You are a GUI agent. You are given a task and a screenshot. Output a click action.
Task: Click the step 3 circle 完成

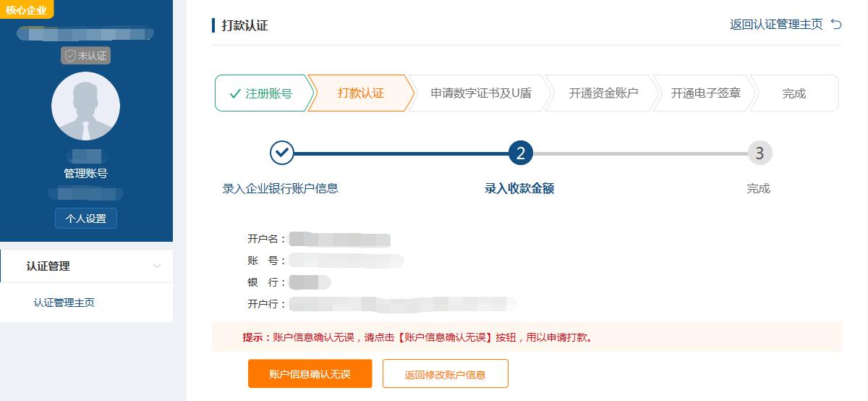click(759, 153)
